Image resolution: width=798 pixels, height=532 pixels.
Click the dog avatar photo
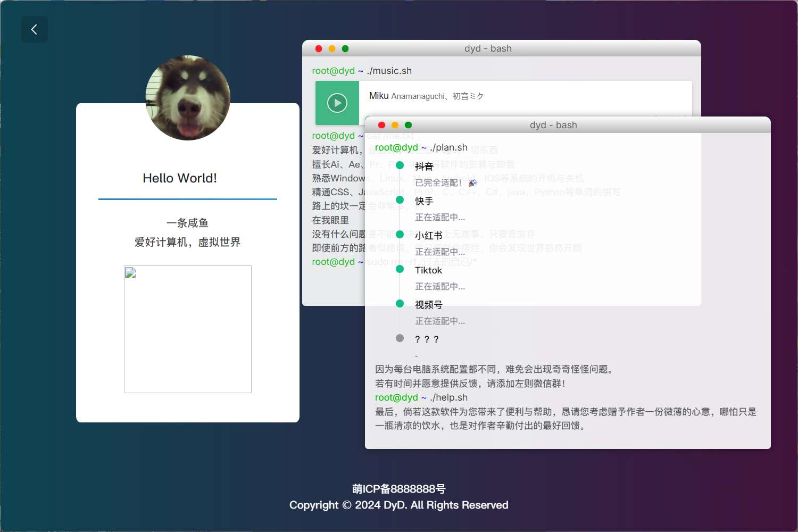187,97
